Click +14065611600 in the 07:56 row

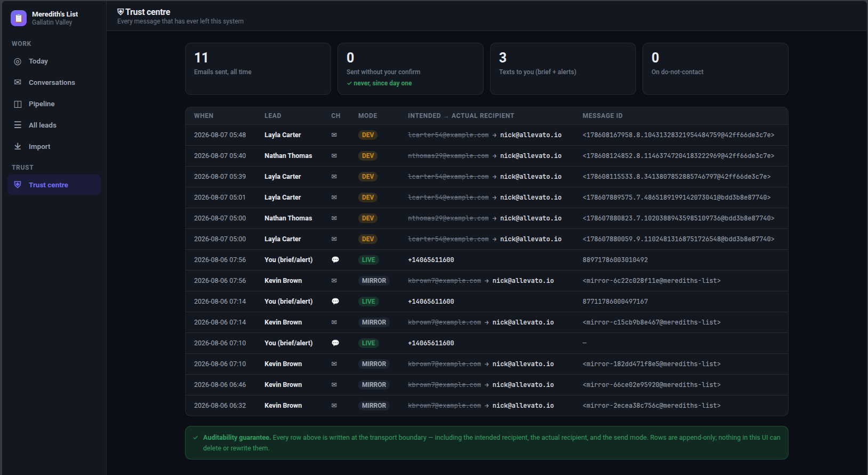click(431, 260)
